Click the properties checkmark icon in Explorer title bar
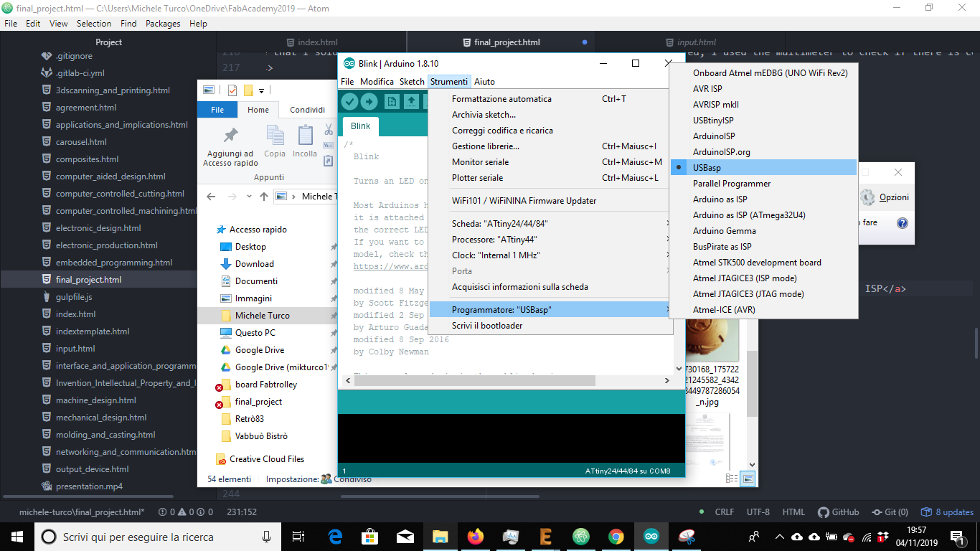 tap(232, 90)
